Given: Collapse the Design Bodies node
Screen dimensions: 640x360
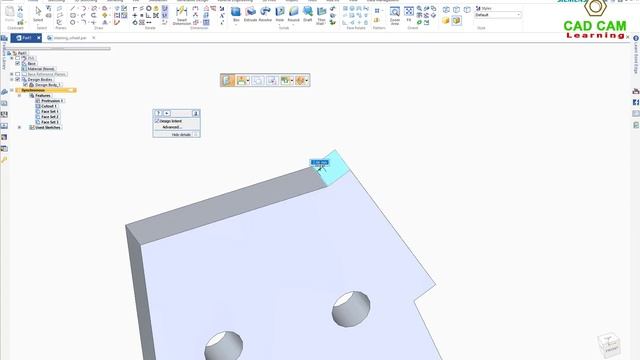Looking at the screenshot, I should (12, 80).
